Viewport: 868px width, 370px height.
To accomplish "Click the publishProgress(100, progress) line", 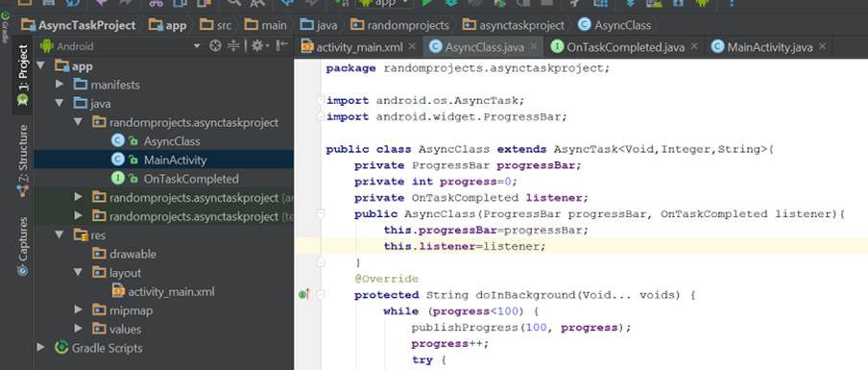I will tap(521, 328).
